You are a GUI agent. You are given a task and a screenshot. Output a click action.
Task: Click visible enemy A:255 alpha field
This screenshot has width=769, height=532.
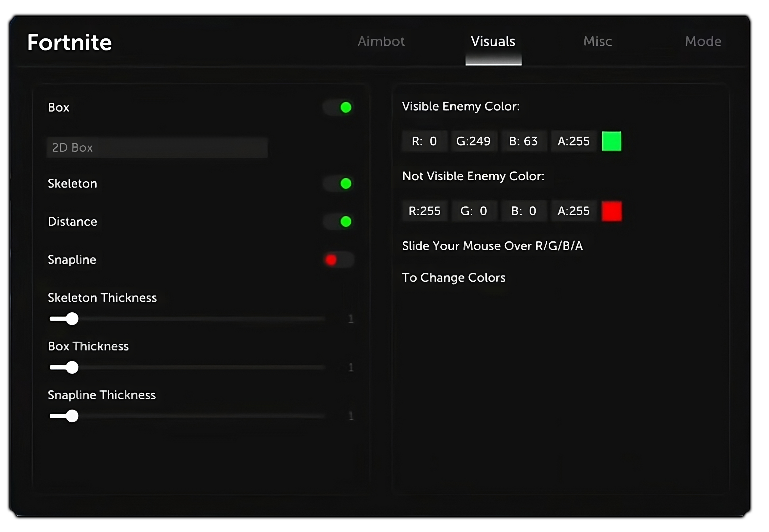click(x=574, y=141)
